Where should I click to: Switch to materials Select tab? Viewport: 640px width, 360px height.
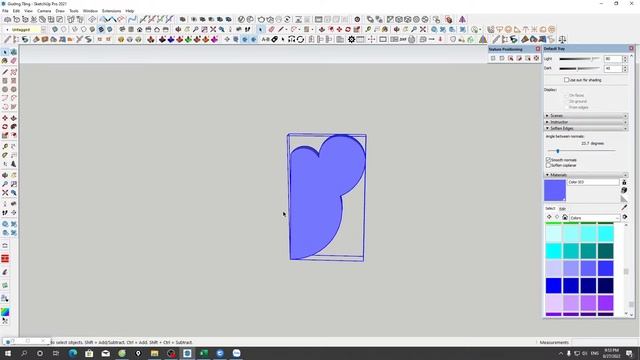550,209
